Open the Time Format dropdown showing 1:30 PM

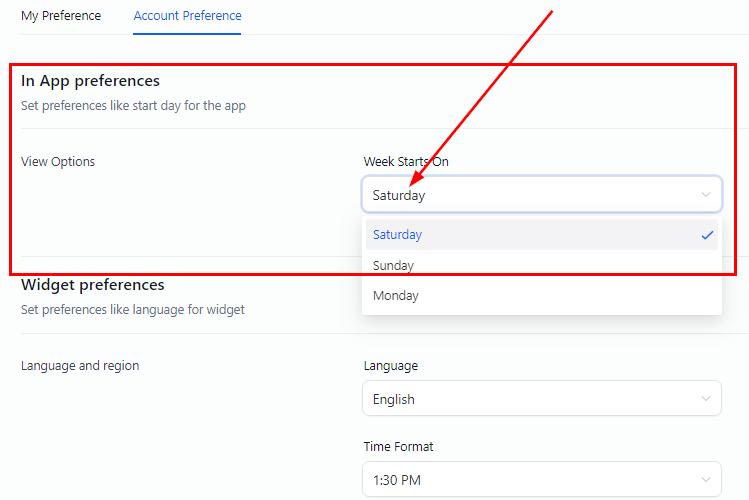click(530, 480)
